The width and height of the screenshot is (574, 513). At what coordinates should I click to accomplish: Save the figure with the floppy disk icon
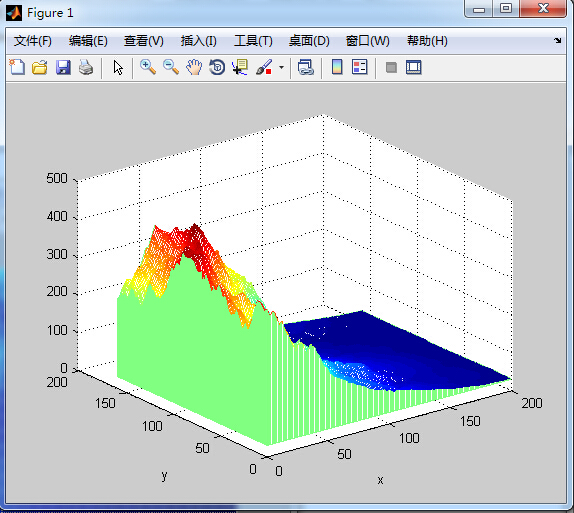click(63, 68)
